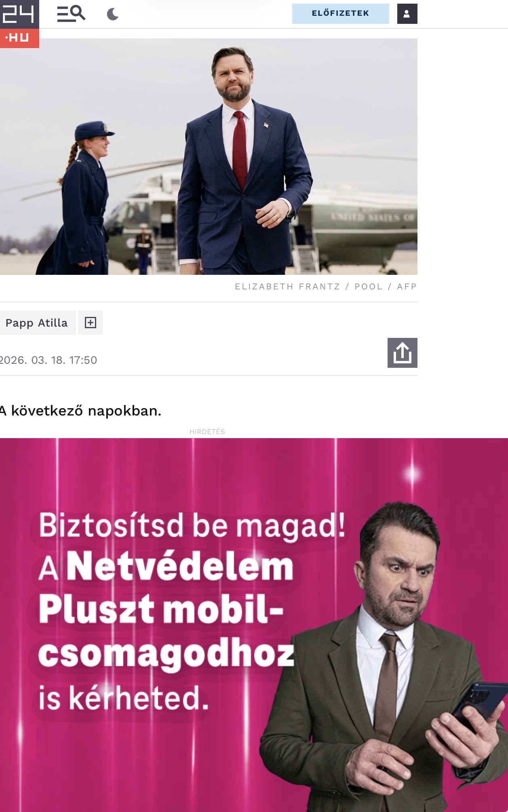Click the 'A következő napokban.' lead text
The image size is (508, 812).
pyautogui.click(x=81, y=411)
